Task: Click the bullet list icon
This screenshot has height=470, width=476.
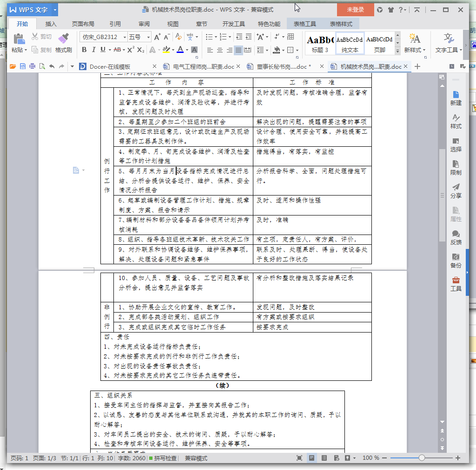Action: coord(209,37)
